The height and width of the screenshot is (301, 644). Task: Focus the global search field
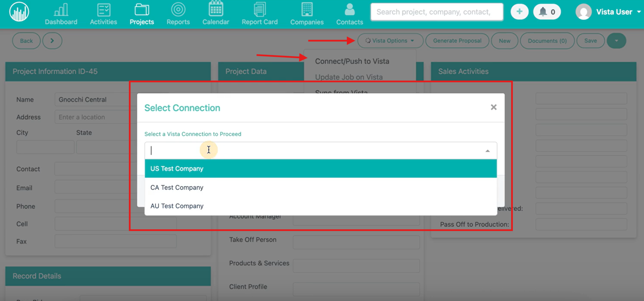(x=437, y=12)
